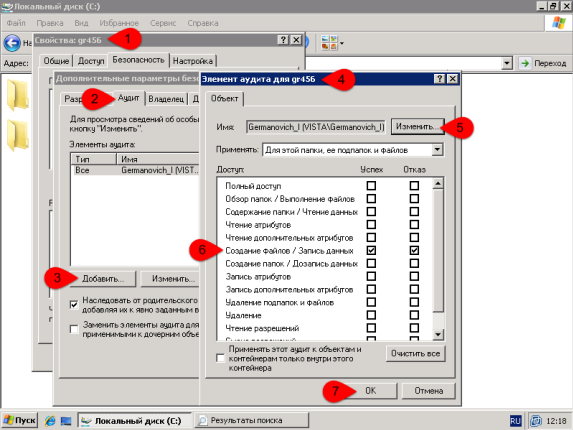Screen dimensions: 573x430
Task: Click the Имя column header in audit list
Action: point(158,159)
